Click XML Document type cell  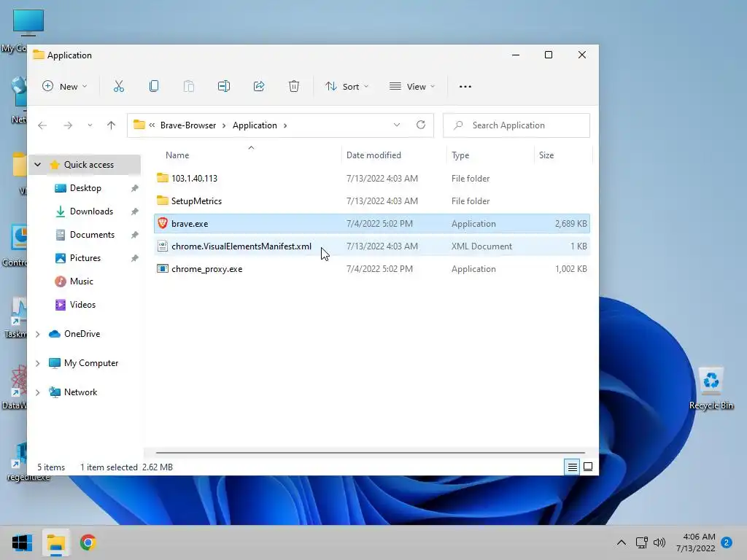click(x=481, y=246)
